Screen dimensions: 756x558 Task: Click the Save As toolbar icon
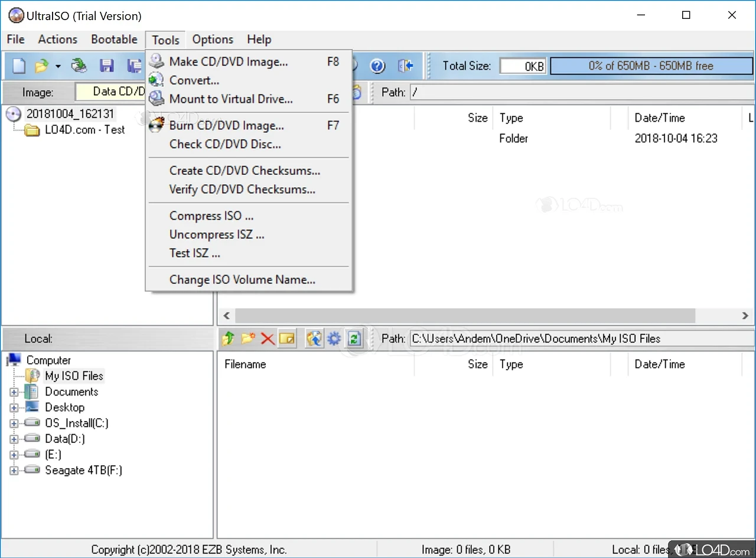coord(135,66)
